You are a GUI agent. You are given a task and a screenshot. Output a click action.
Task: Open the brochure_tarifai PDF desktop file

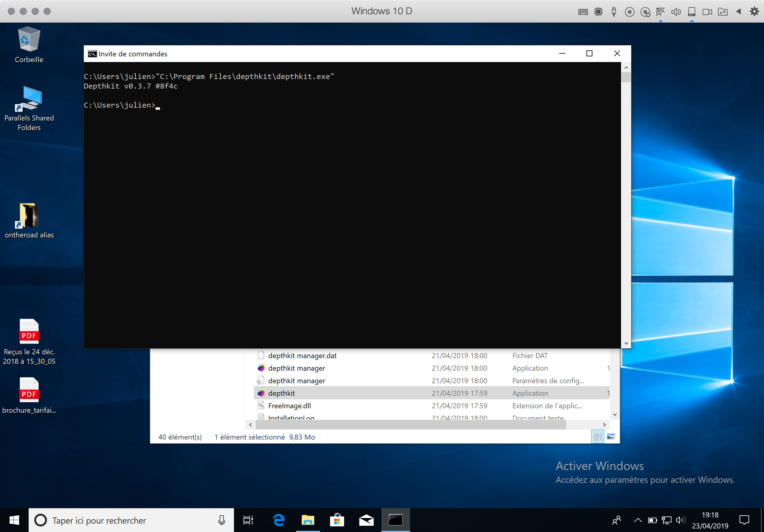pyautogui.click(x=29, y=391)
